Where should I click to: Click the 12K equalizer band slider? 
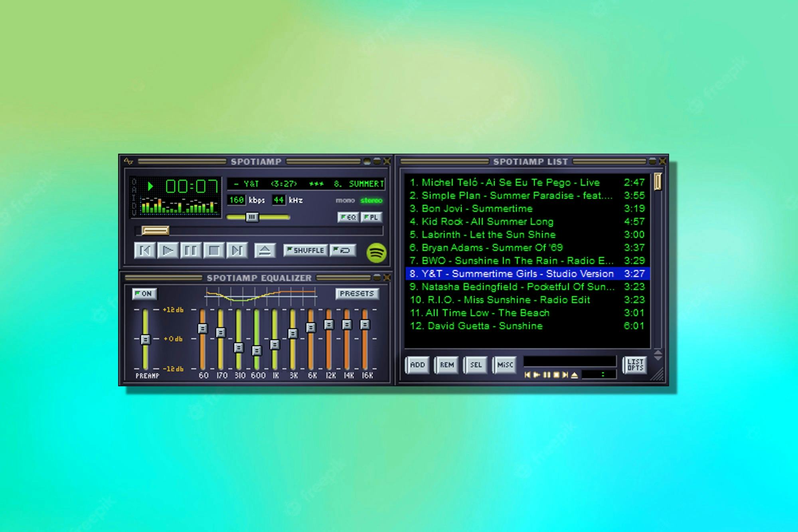click(x=329, y=325)
